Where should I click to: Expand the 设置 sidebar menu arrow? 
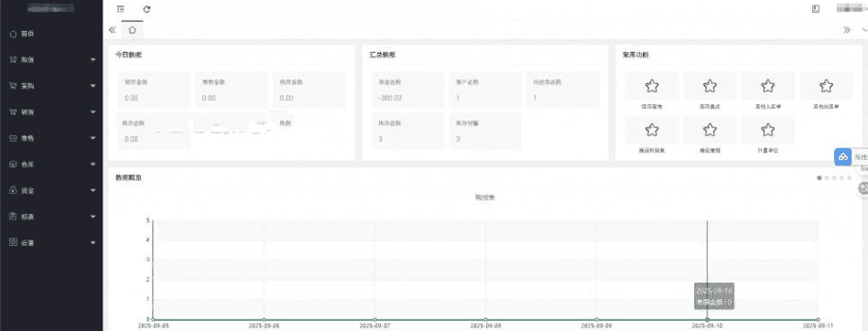click(93, 242)
